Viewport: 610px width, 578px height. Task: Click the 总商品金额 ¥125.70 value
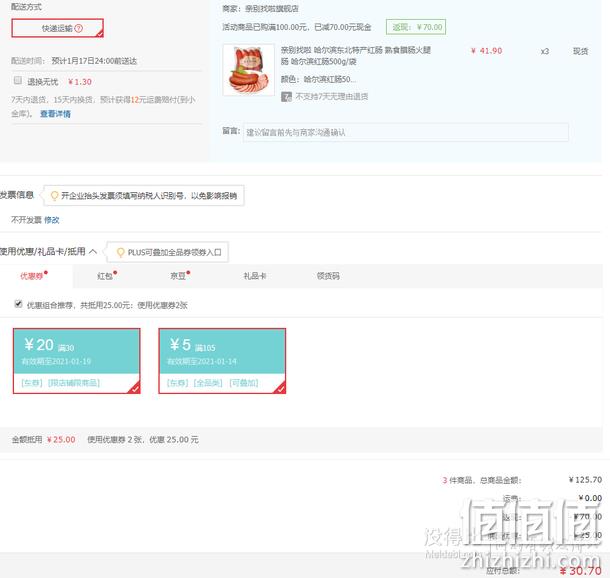click(x=585, y=480)
